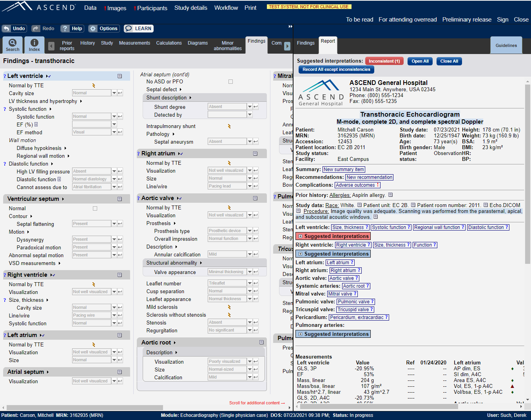
Task: Check the Ventricular septum Normal checkbox
Action: [95, 209]
